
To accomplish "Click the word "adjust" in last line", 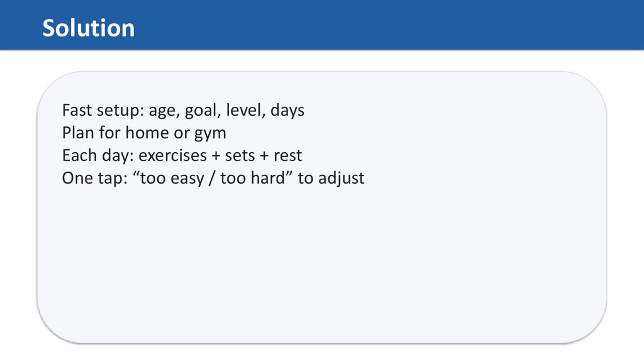I will 341,178.
